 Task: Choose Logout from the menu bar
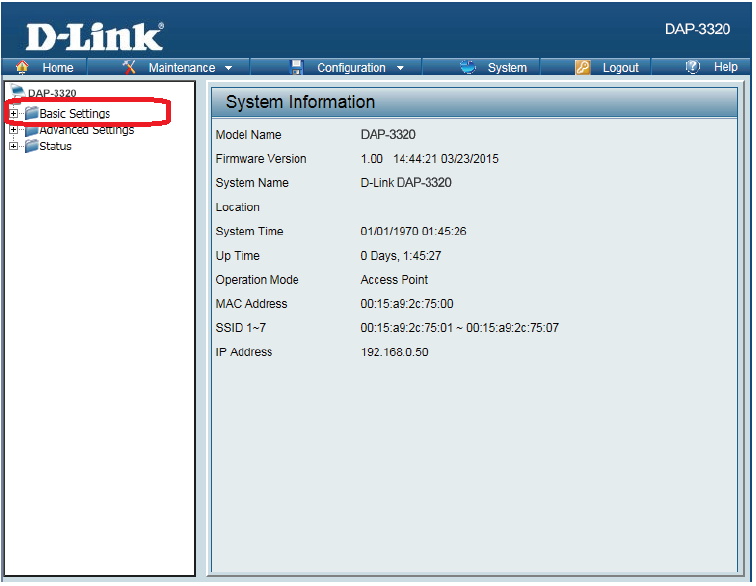coord(621,68)
